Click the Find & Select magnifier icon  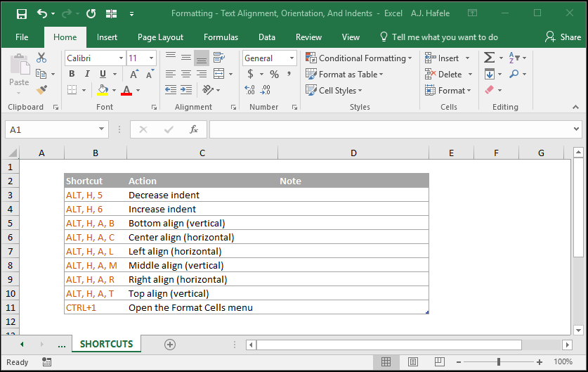[514, 74]
